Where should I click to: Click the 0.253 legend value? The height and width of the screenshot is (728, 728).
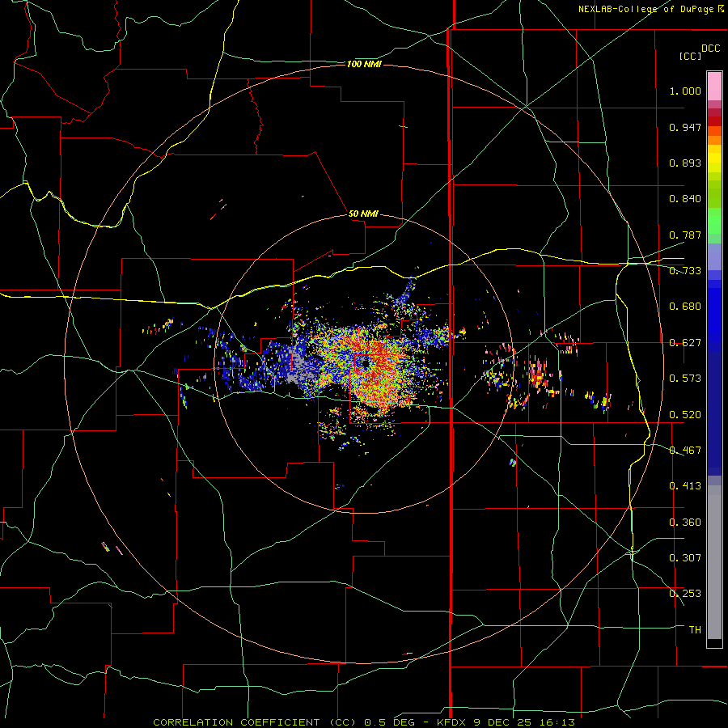[x=685, y=594]
